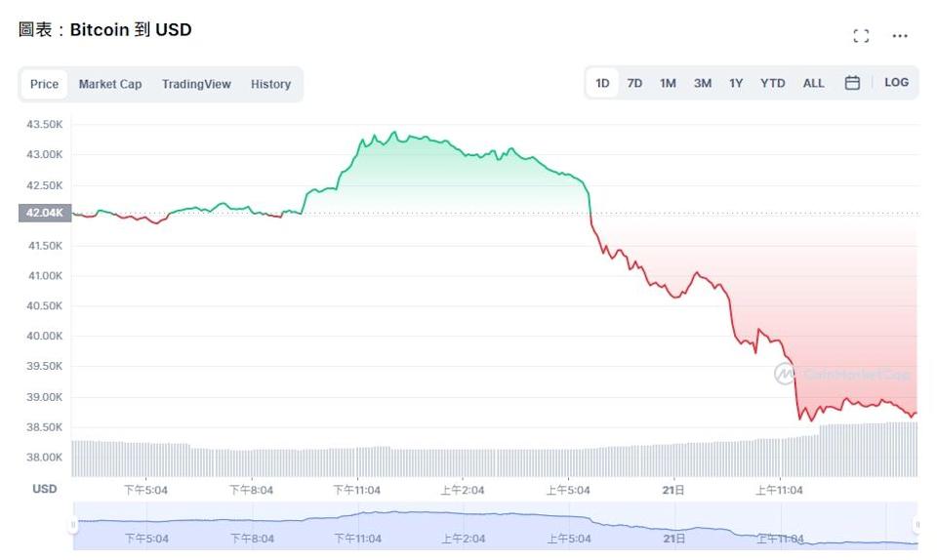Select YTD time range
937x560 pixels.
[772, 83]
